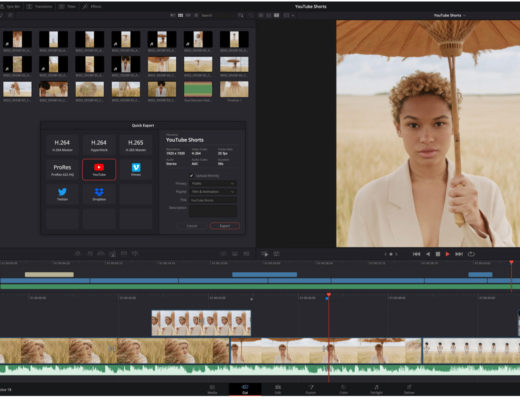
Task: Switch to the Deliver page
Action: [409, 389]
